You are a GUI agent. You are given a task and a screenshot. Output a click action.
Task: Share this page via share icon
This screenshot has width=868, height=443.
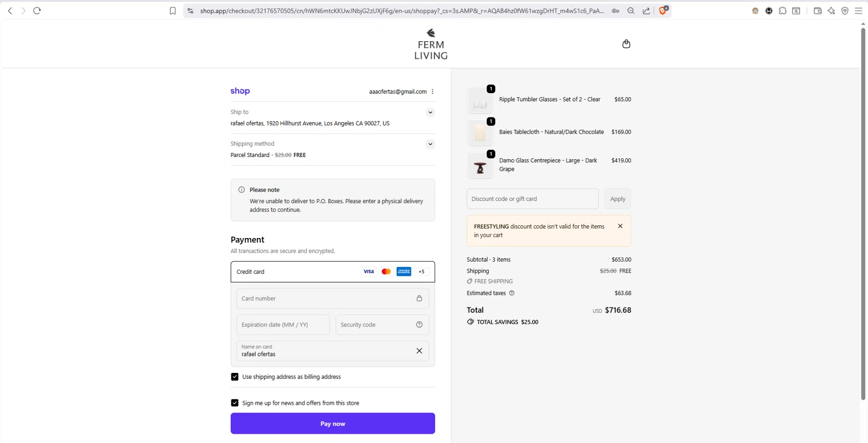coord(646,10)
